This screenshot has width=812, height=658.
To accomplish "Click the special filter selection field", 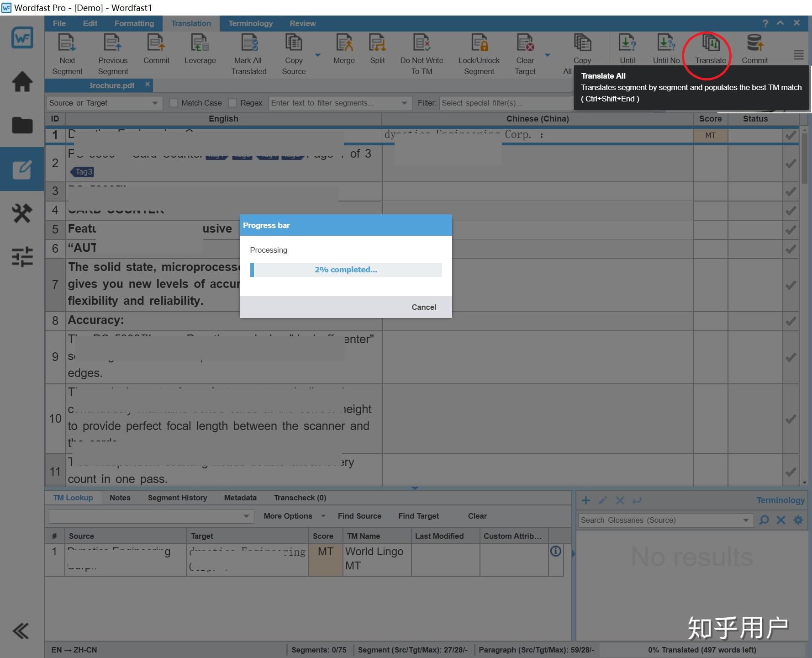I will 507,103.
